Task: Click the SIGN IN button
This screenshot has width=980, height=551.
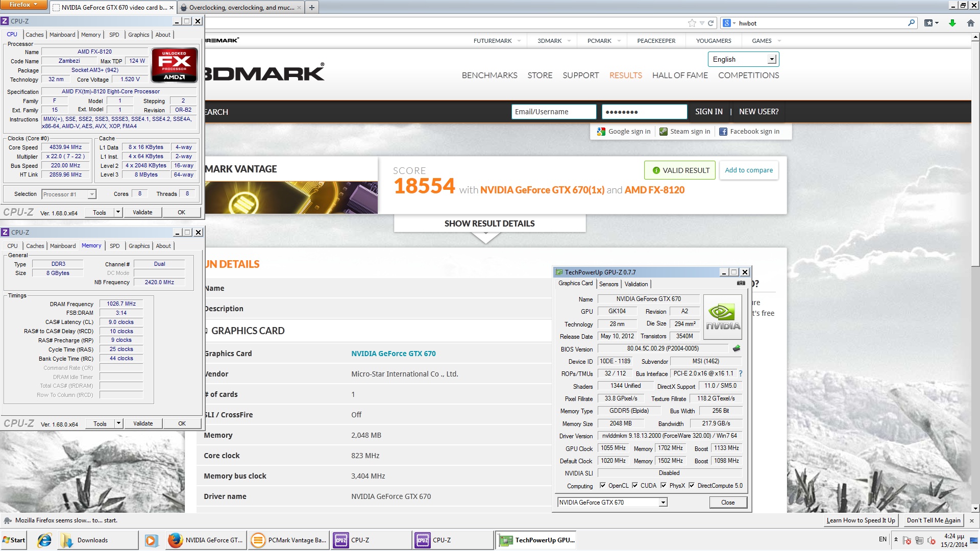Action: coord(709,112)
